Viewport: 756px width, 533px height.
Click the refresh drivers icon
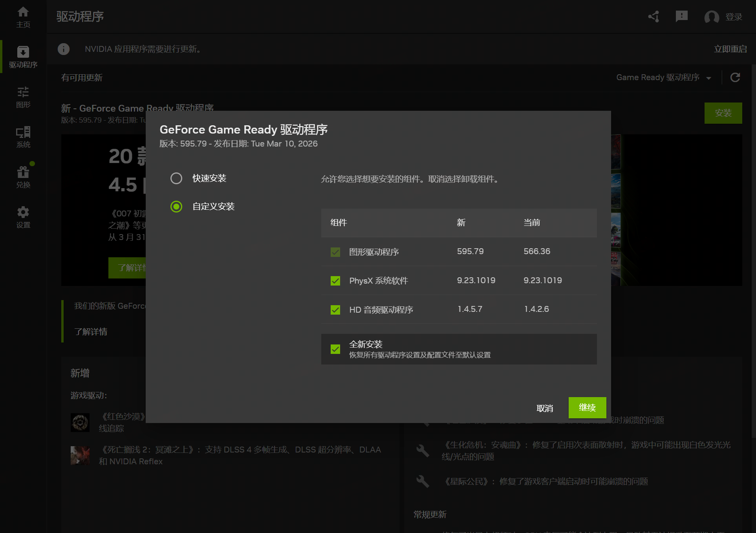tap(735, 77)
